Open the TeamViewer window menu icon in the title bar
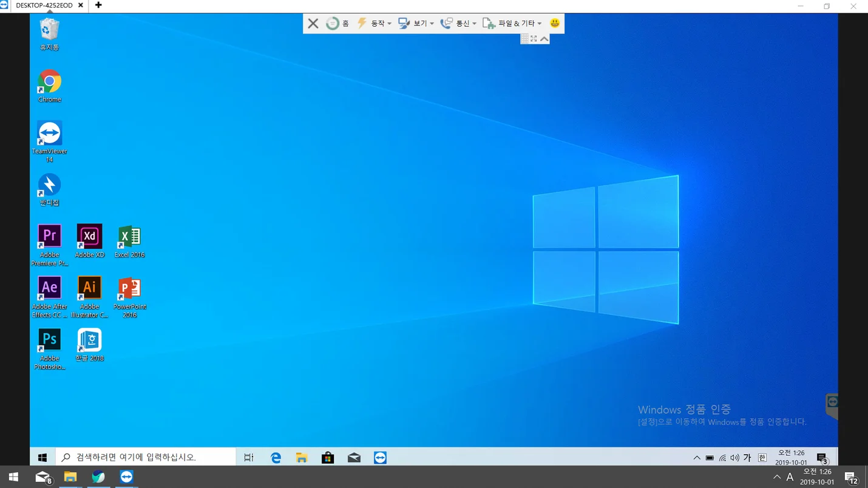The image size is (868, 488). (4, 5)
